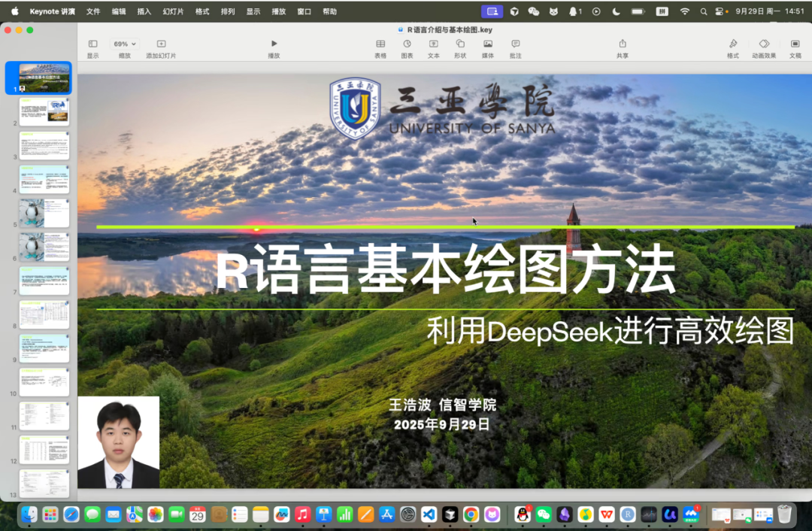Toggle the Format (格式) inspector panel
This screenshot has width=812, height=531.
pyautogui.click(x=733, y=44)
